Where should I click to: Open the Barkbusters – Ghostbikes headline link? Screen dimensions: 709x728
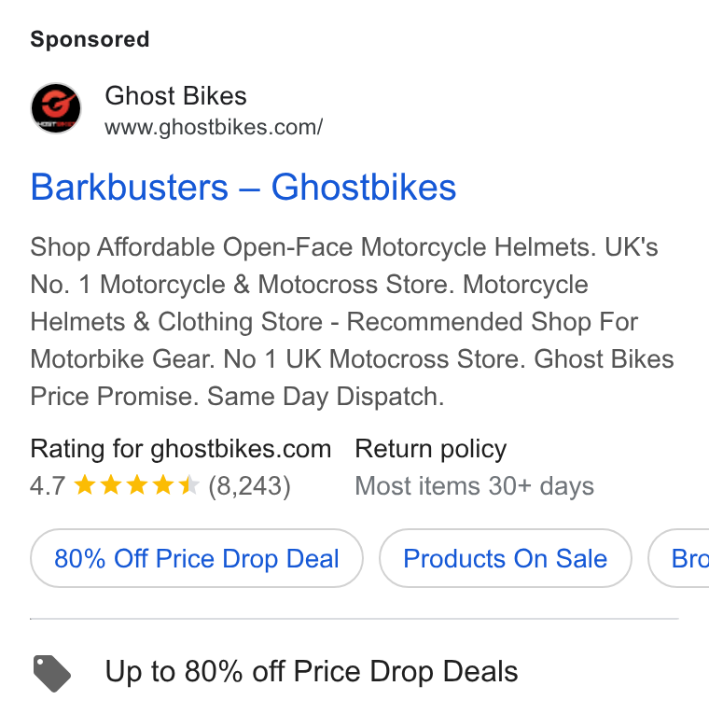click(243, 187)
